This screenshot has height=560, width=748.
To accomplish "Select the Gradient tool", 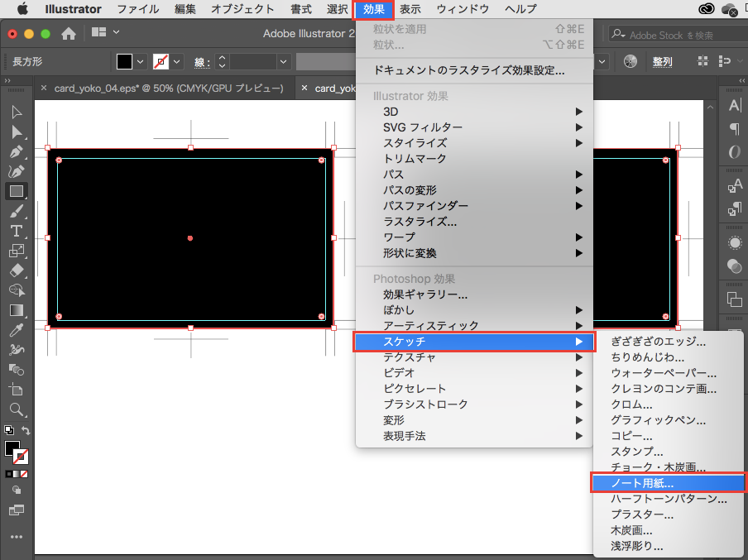I will coord(16,310).
